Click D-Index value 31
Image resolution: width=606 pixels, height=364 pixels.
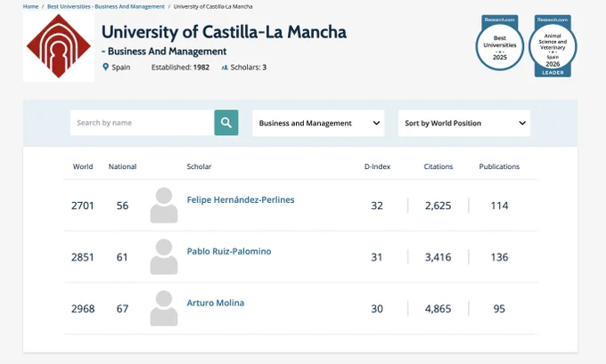(x=377, y=257)
